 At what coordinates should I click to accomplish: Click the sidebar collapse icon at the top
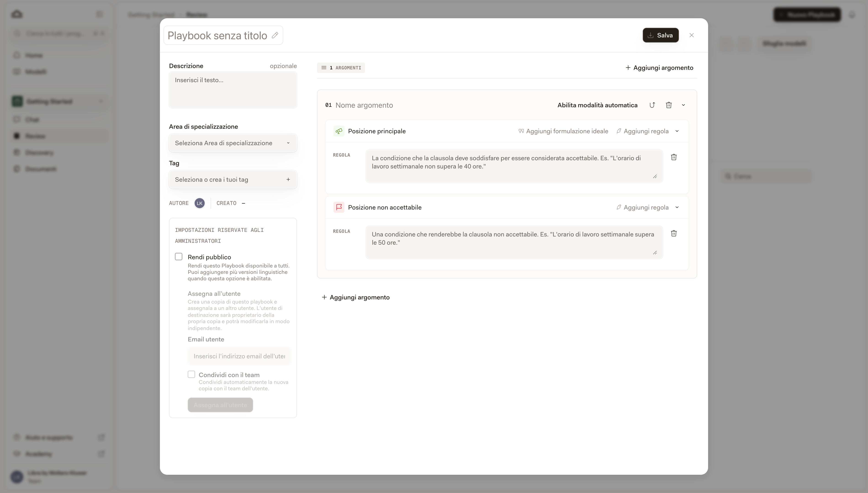(99, 14)
